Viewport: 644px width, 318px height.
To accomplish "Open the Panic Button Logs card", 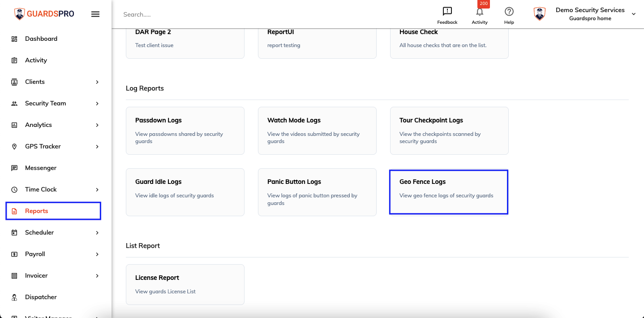I will click(x=317, y=192).
